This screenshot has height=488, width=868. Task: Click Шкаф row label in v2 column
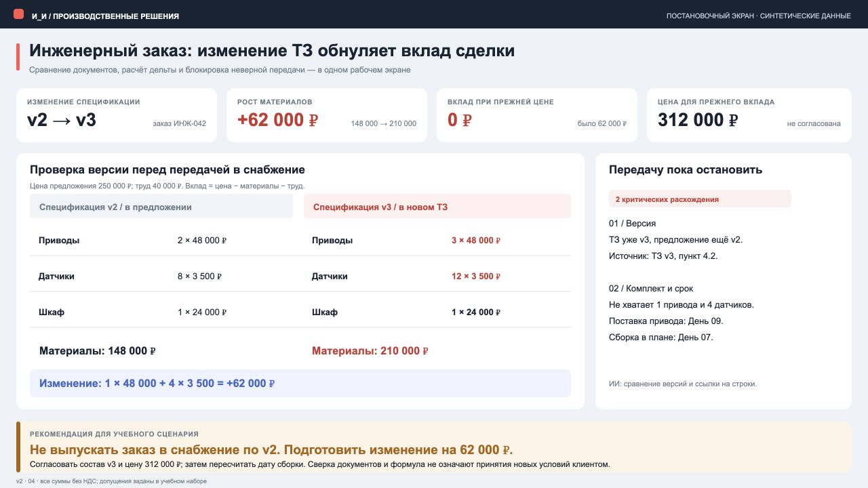[52, 312]
